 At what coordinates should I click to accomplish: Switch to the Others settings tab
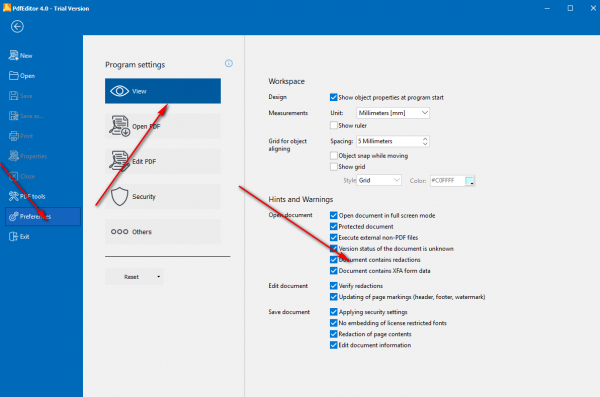click(x=163, y=232)
